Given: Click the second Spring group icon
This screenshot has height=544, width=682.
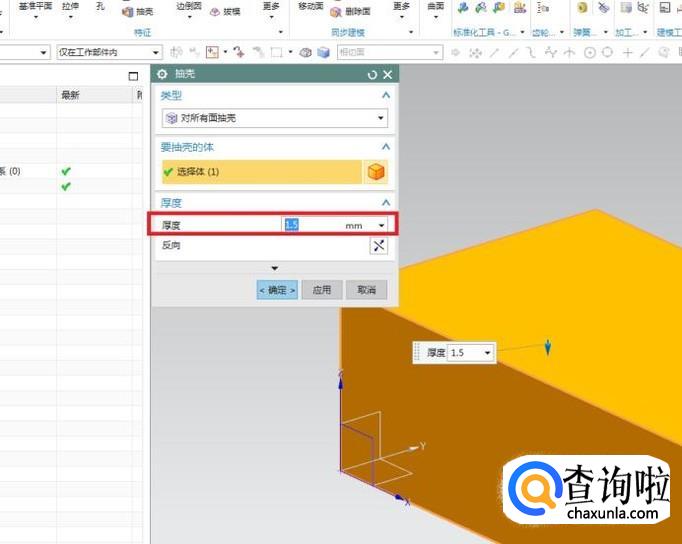Looking at the screenshot, I should point(603,7).
